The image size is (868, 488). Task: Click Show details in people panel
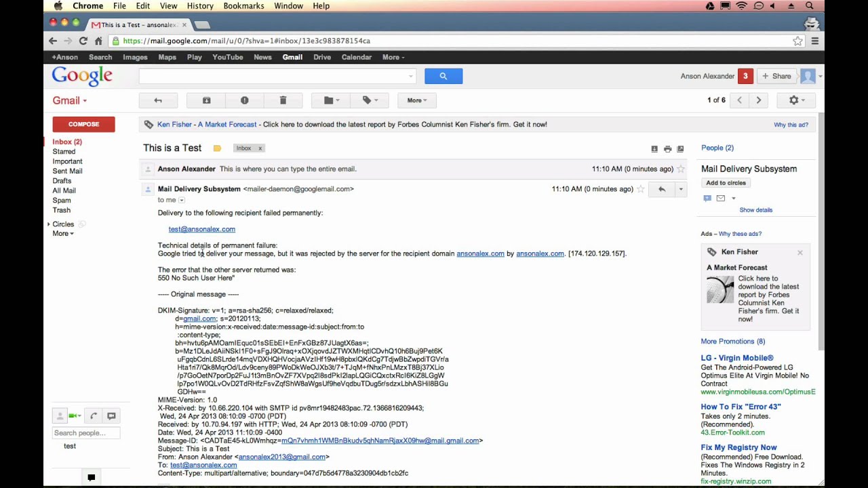tap(755, 210)
